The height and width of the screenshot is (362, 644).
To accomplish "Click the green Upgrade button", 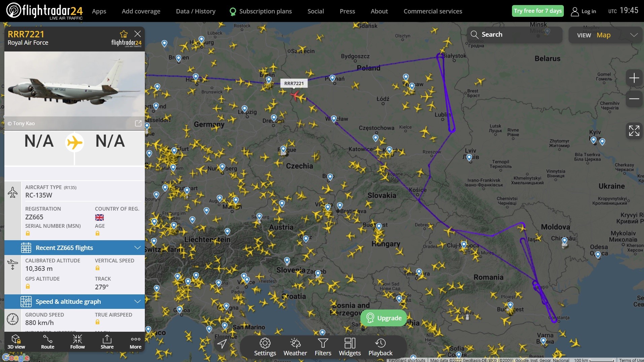I will tap(384, 318).
